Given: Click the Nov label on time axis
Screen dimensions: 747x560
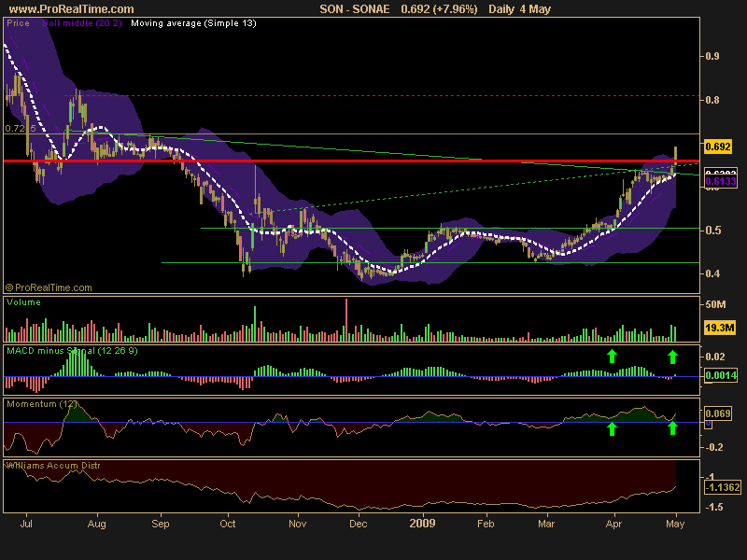Looking at the screenshot, I should coord(298,524).
